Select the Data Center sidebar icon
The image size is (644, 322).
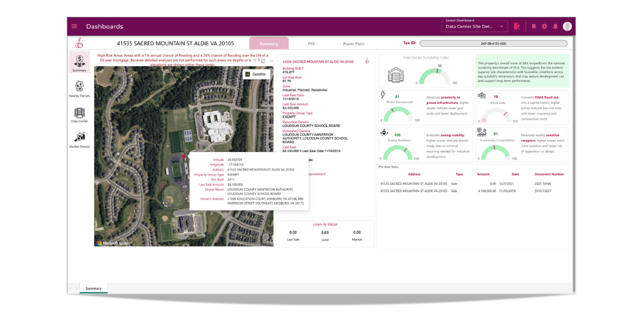click(x=79, y=113)
